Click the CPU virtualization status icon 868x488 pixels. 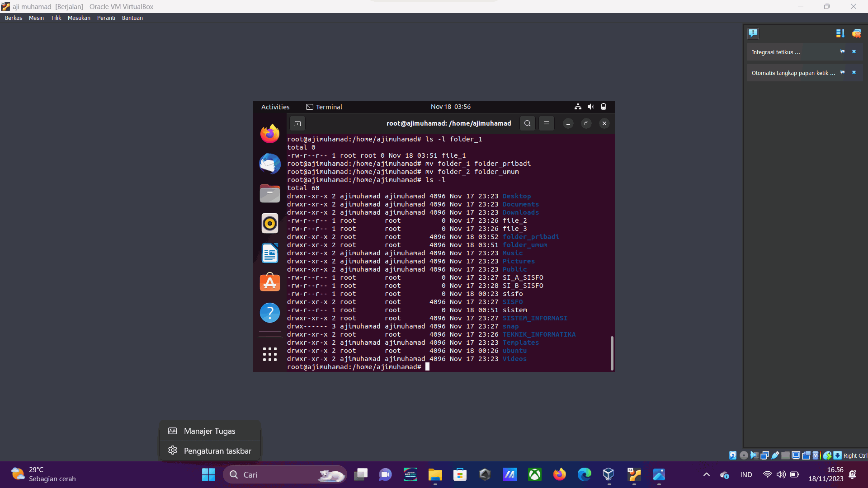(x=816, y=455)
